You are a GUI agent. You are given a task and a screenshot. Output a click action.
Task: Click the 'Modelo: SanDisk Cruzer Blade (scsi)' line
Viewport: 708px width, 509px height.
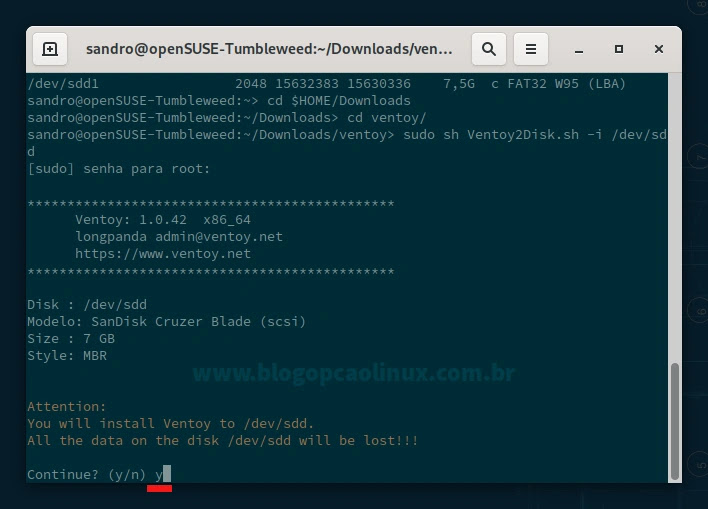tap(167, 322)
